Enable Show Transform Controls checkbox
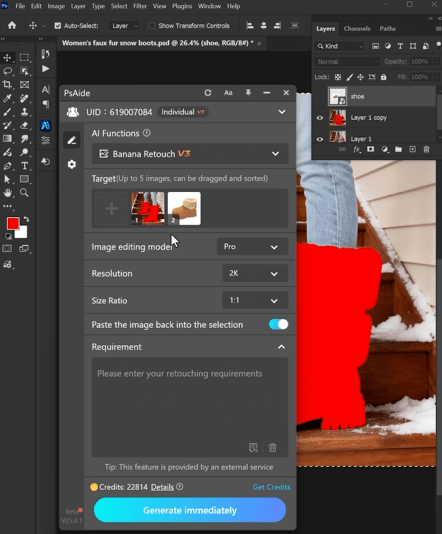 [x=152, y=26]
